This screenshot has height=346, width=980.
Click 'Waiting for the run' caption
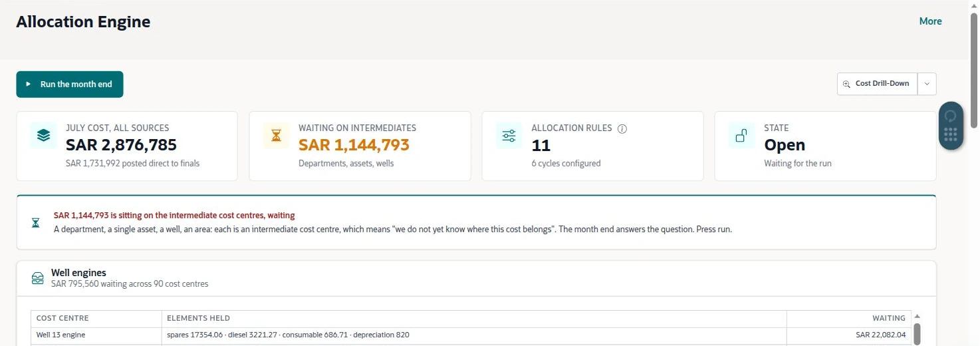click(x=798, y=163)
